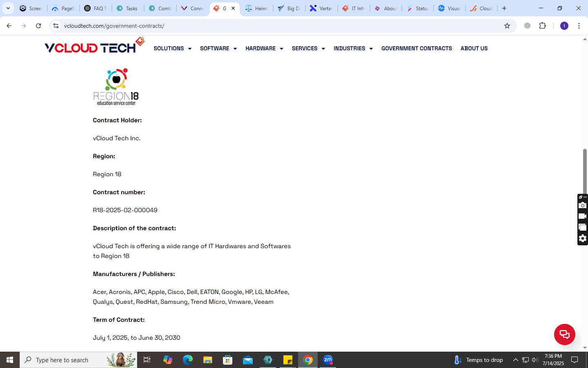The image size is (588, 368).
Task: Open Copilot from taskbar
Action: click(168, 360)
